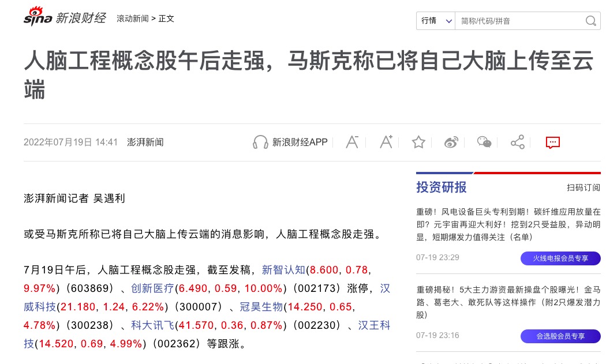
Task: Open the share options icon
Action: (x=518, y=142)
